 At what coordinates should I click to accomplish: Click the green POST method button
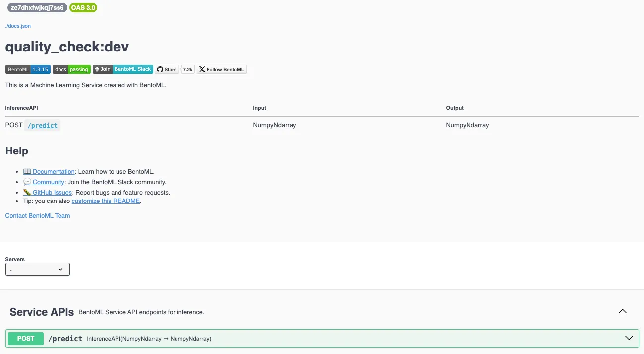pos(26,339)
